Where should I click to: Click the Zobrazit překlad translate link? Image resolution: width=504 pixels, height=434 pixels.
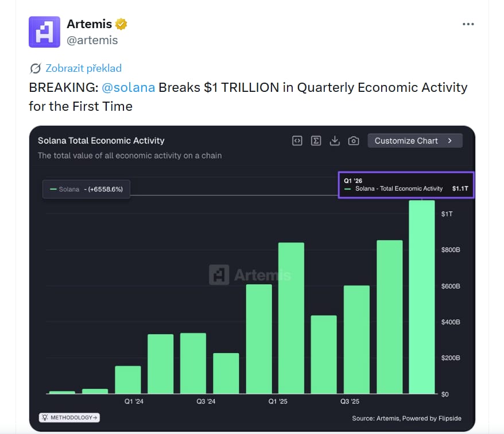click(84, 68)
